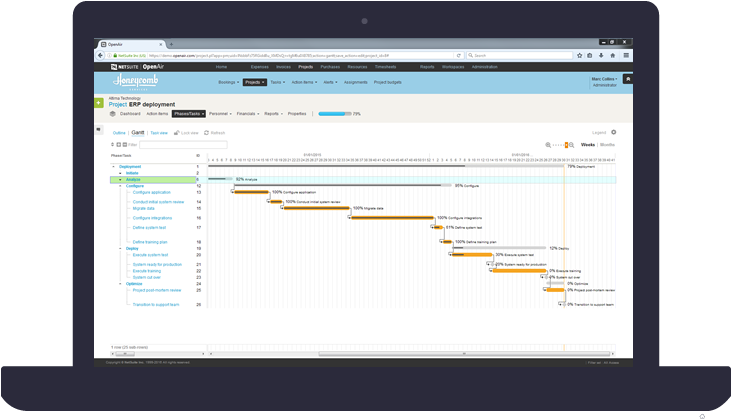The width and height of the screenshot is (731, 419).
Task: Click the Lock view padlock icon
Action: 177,133
